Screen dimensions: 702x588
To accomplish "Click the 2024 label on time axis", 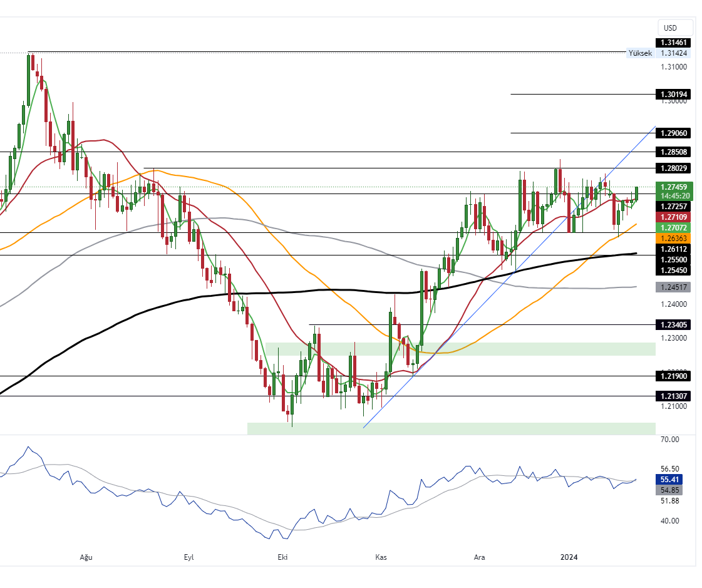I will tap(569, 557).
